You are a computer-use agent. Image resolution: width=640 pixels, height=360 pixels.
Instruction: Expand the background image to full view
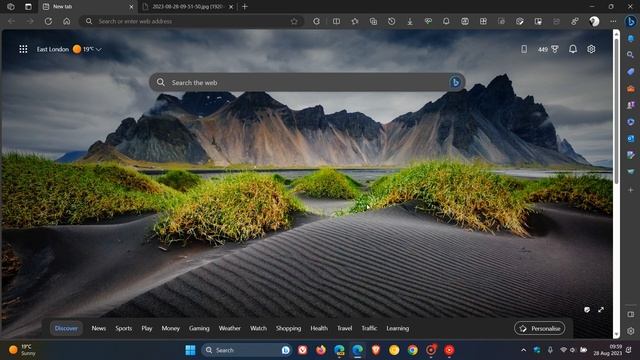(x=601, y=310)
